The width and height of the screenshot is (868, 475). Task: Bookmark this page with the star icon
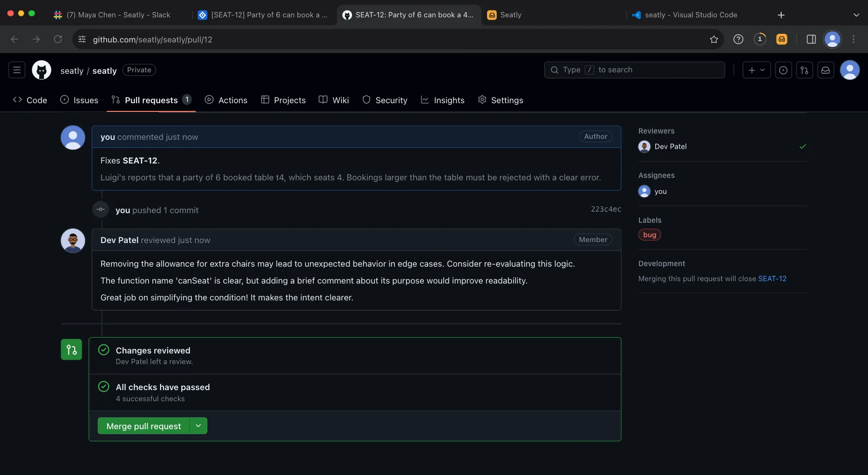click(x=714, y=40)
